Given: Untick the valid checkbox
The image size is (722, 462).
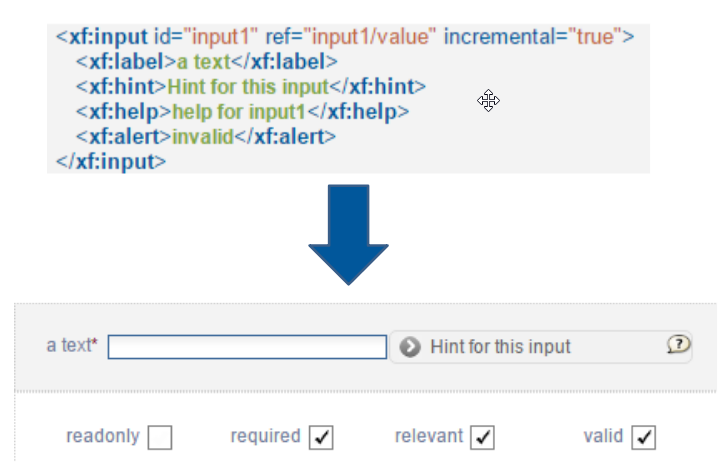Looking at the screenshot, I should click(644, 437).
